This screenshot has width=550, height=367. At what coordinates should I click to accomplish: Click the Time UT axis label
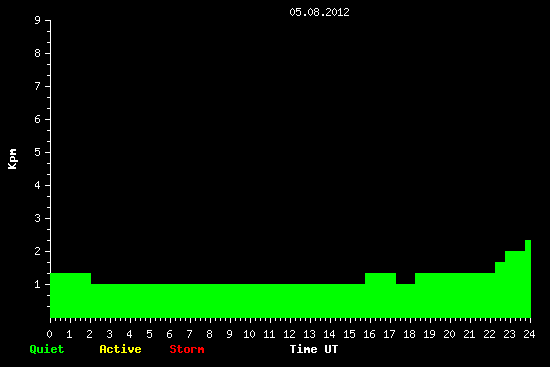(x=314, y=349)
